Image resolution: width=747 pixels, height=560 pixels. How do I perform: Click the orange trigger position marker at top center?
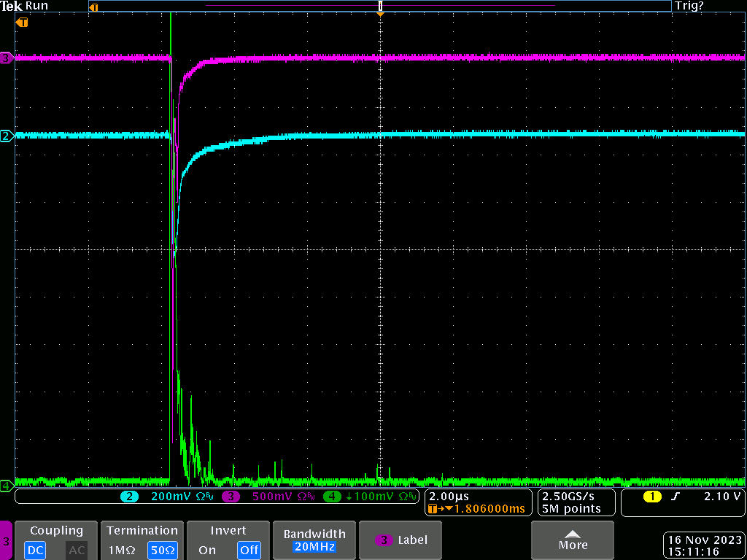(380, 14)
